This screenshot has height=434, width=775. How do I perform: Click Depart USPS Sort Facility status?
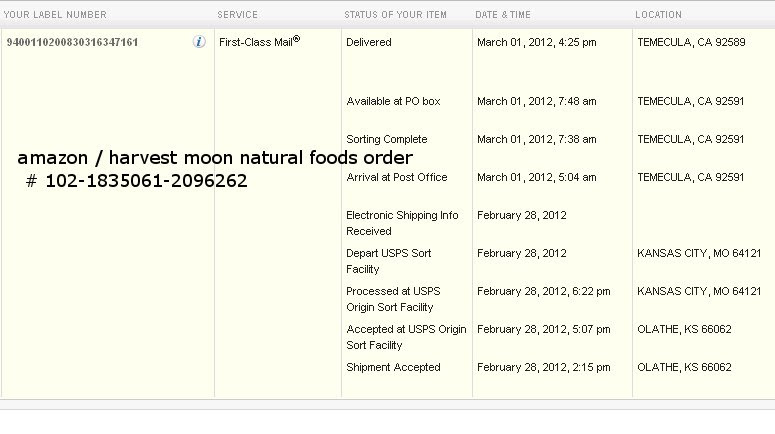coord(388,261)
